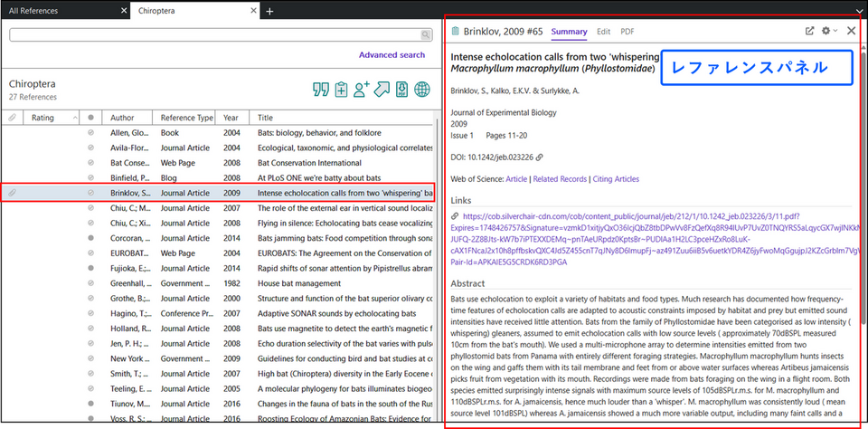Sort by the Rating column header
This screenshot has width=868, height=429.
pyautogui.click(x=52, y=118)
